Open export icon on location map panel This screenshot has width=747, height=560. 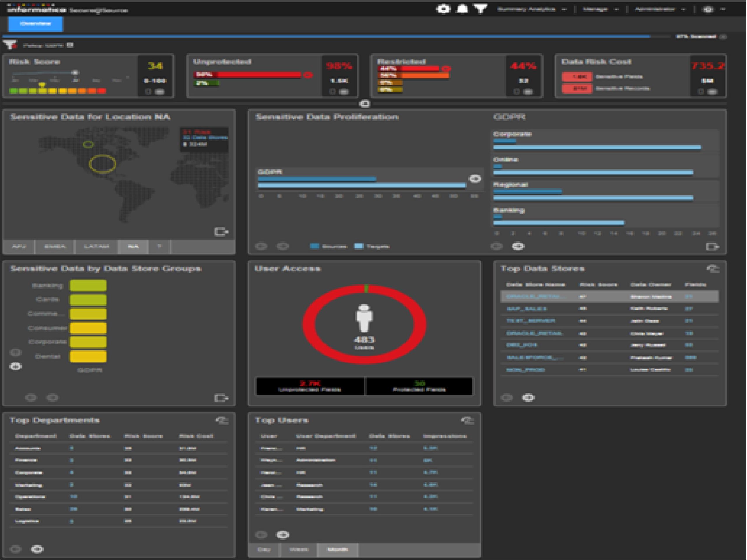(221, 232)
